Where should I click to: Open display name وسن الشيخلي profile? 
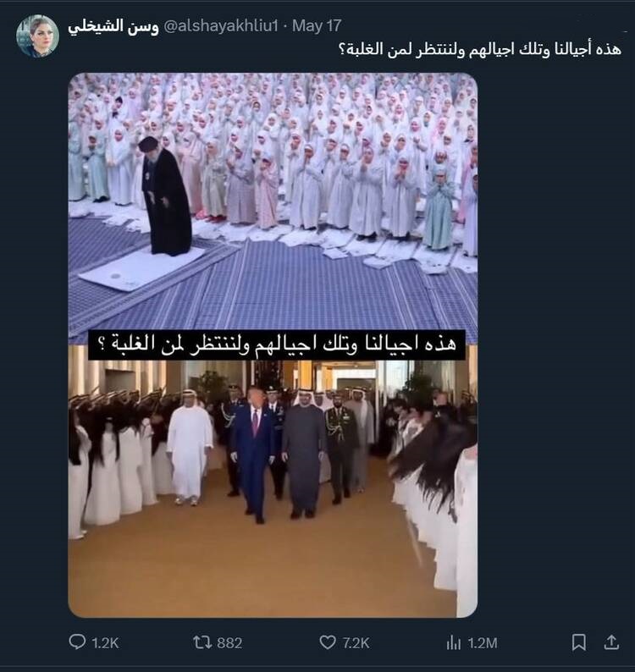(x=113, y=26)
